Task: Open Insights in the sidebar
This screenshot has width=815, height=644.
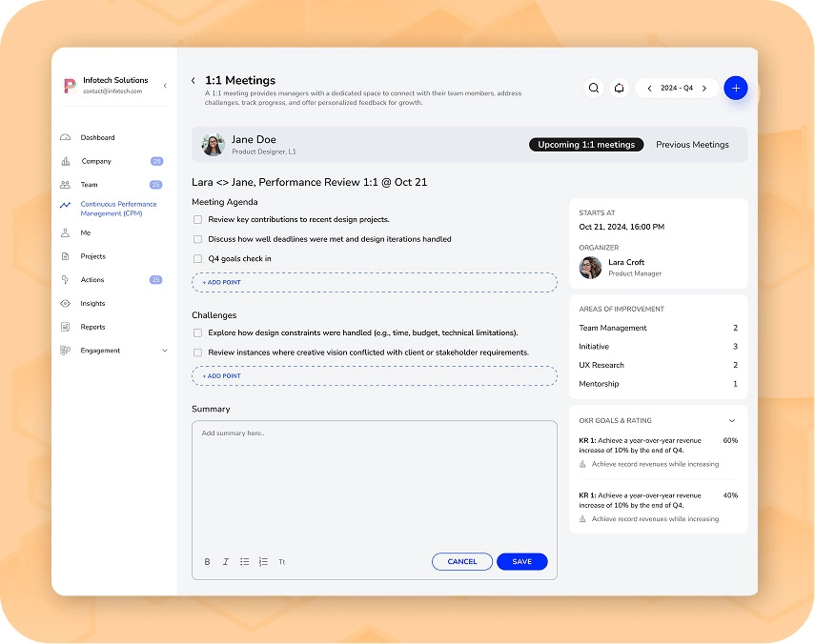Action: [x=92, y=303]
